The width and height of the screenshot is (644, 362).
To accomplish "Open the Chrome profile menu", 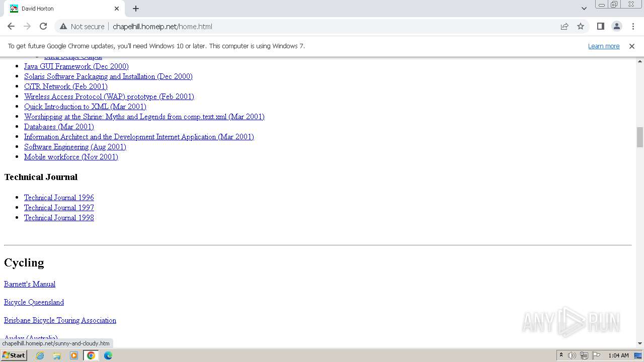I will (616, 26).
